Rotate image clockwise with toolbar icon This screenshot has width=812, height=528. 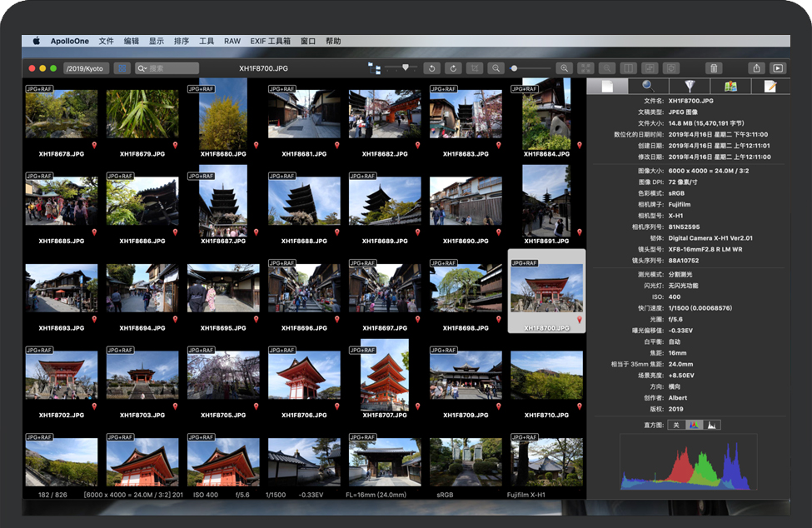point(453,68)
